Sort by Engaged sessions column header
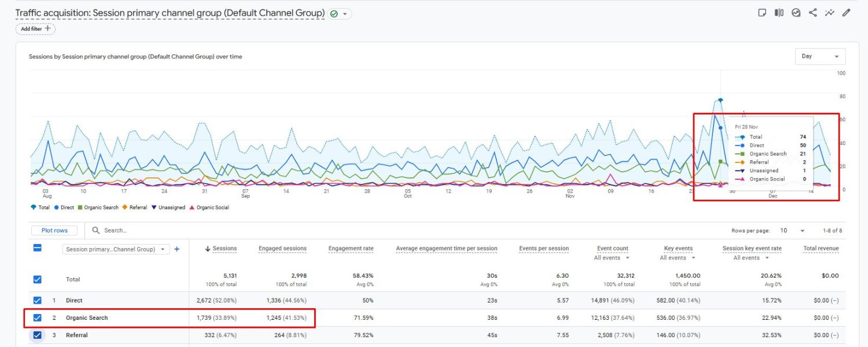Image resolution: width=868 pixels, height=347 pixels. (x=282, y=249)
